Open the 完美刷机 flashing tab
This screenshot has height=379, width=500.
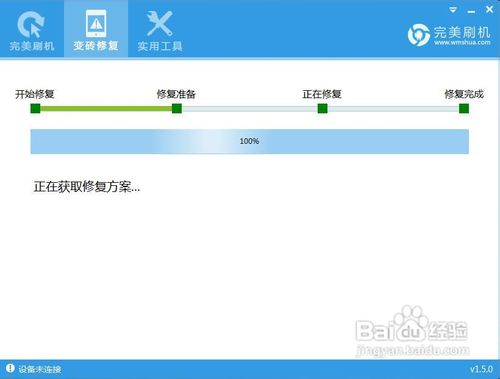pyautogui.click(x=32, y=30)
